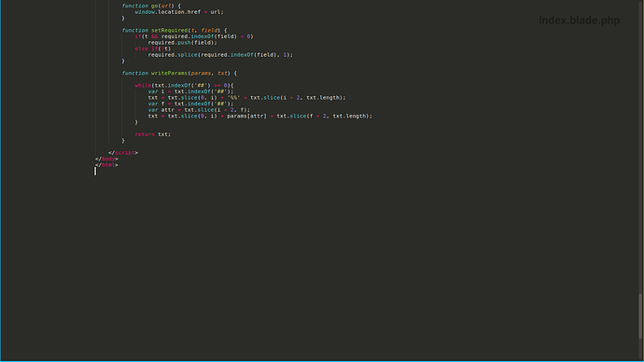Click the if(t && required.indexOf(field) < 0) line
The image size is (644, 362).
pyautogui.click(x=194, y=36)
